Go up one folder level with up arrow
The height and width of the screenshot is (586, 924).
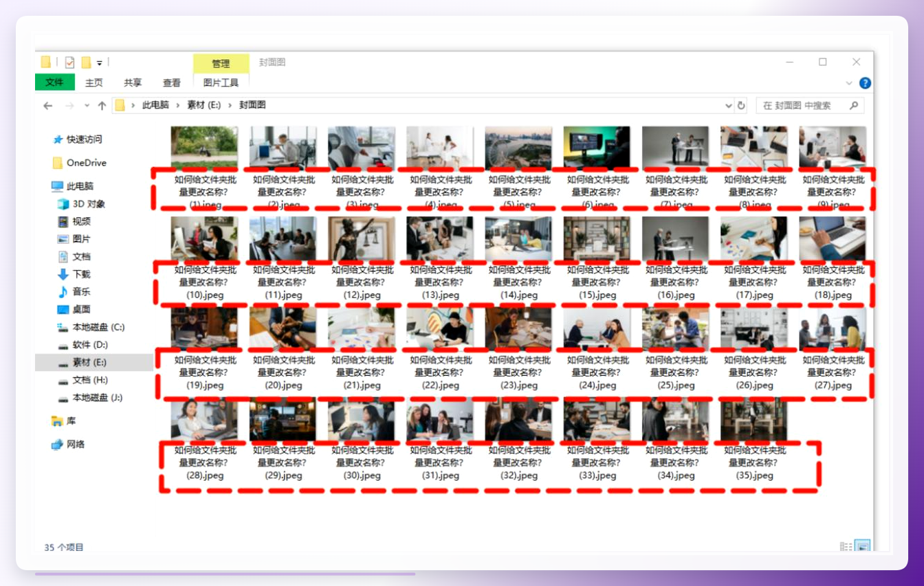coord(102,106)
